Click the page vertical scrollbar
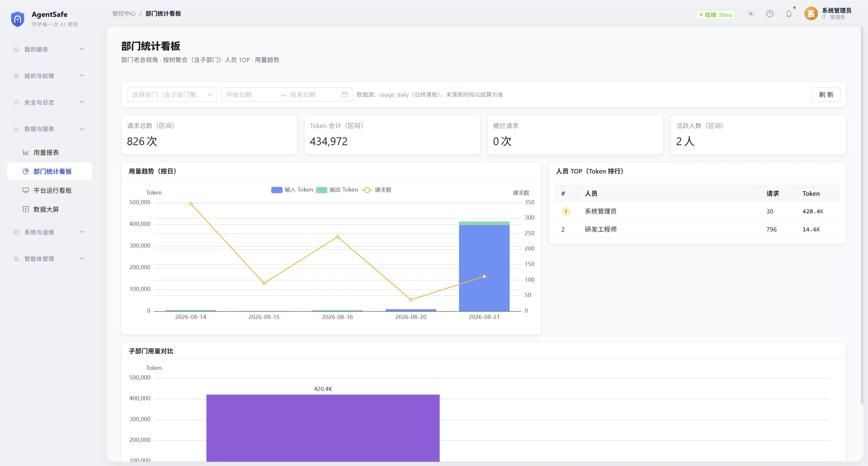The width and height of the screenshot is (868, 466). [x=862, y=215]
